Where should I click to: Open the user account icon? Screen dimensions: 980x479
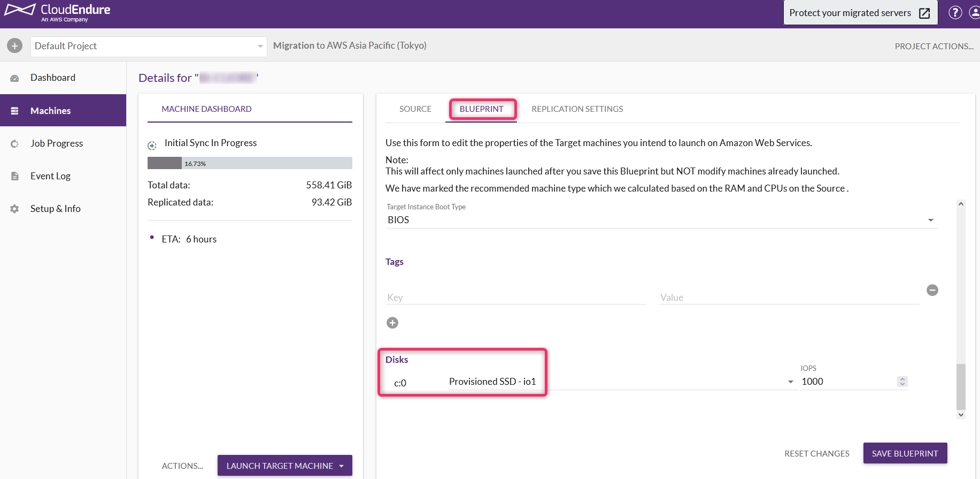tap(975, 12)
